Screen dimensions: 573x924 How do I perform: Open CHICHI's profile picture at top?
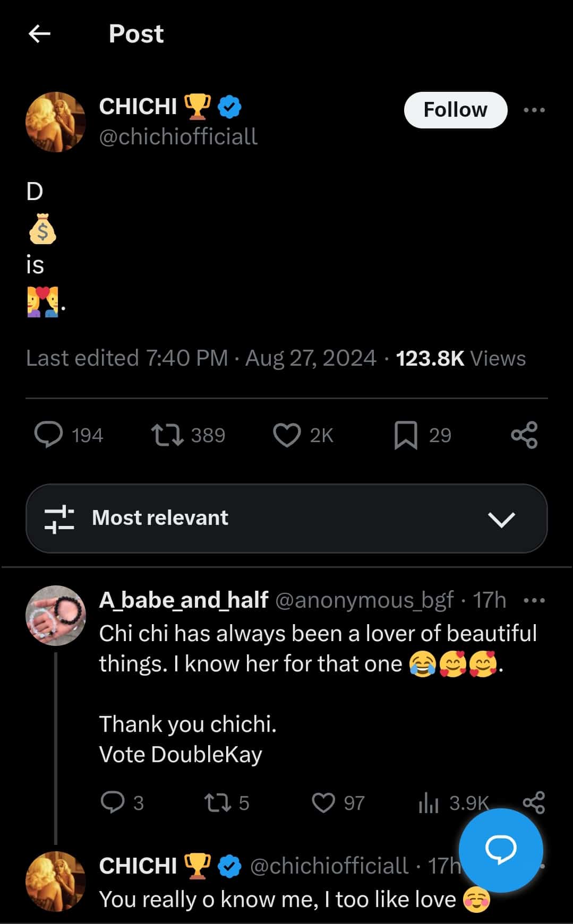pyautogui.click(x=55, y=122)
